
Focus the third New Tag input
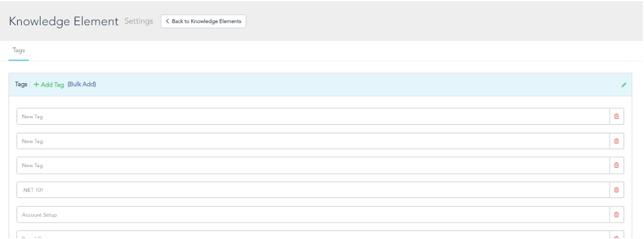[313, 165]
